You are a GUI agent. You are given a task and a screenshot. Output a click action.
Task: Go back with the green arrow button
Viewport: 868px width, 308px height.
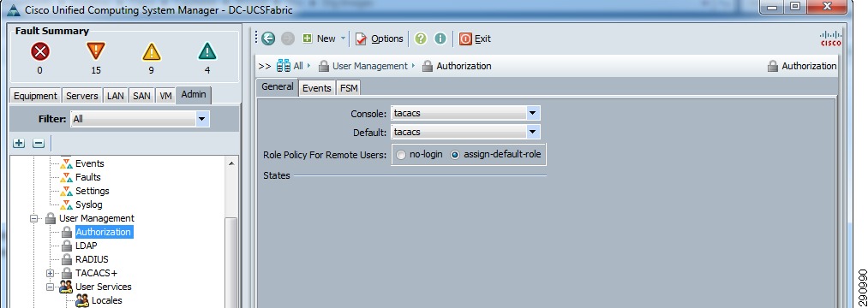pyautogui.click(x=268, y=38)
